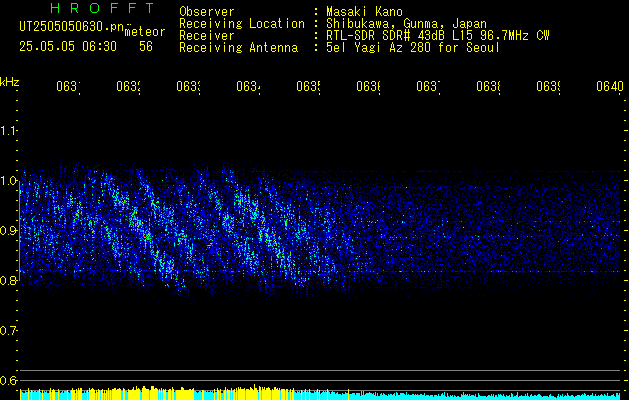Click the 0.7 kHz axis label
This screenshot has height=400, width=629.
8,331
